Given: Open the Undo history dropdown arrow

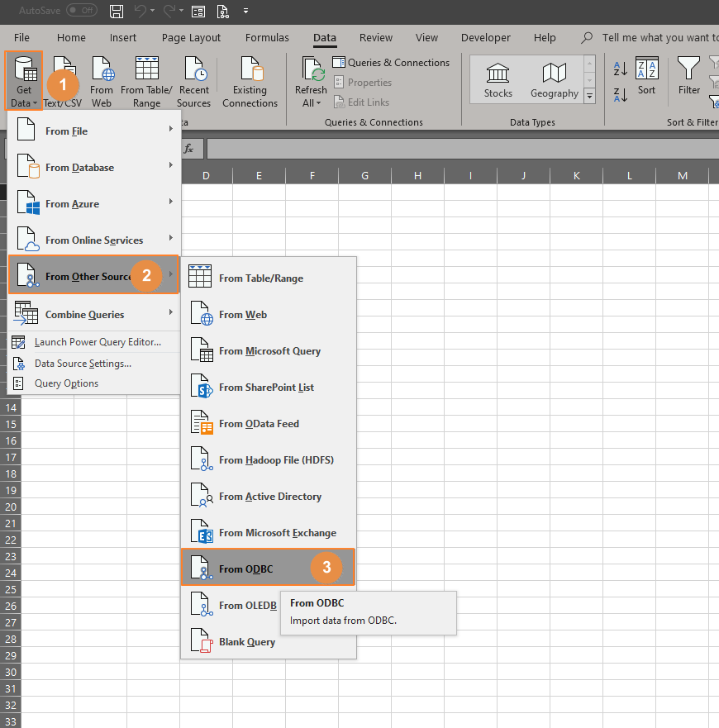Looking at the screenshot, I should pos(152,11).
